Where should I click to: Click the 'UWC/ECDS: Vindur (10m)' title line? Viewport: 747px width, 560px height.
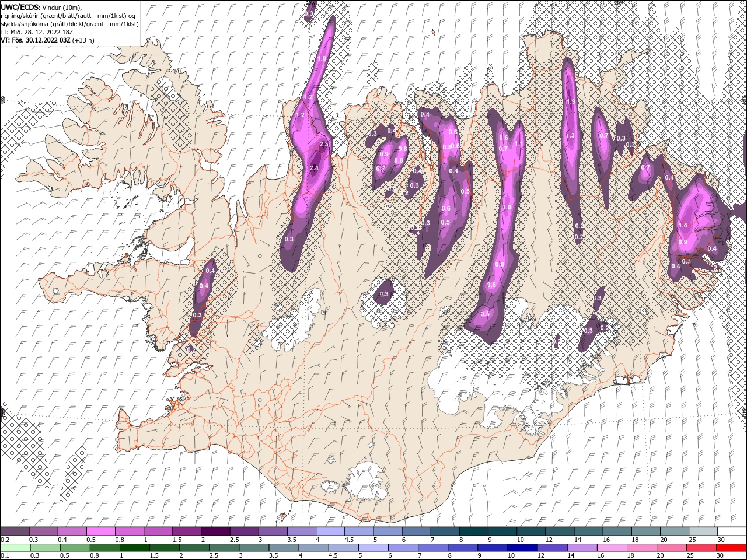[x=41, y=7]
